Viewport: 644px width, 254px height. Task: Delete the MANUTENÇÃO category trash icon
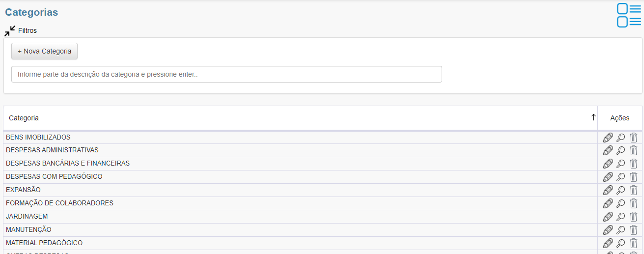[x=634, y=230]
